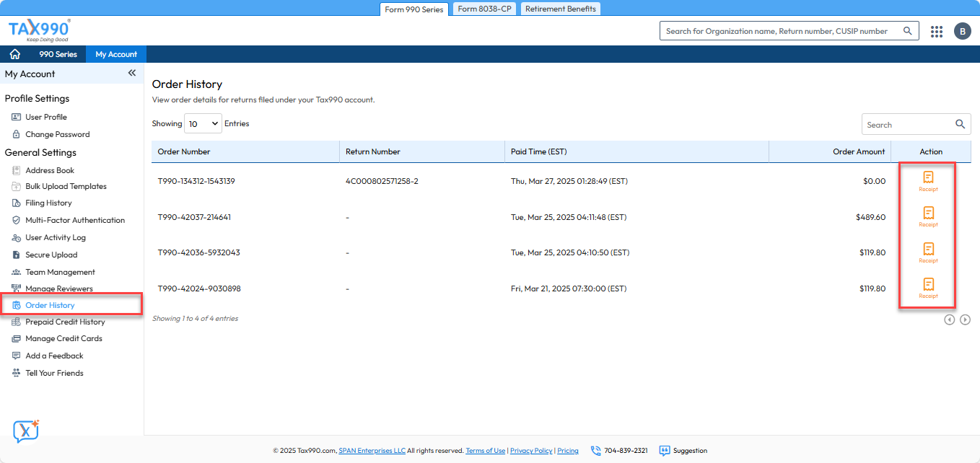Image resolution: width=980 pixels, height=463 pixels.
Task: Click the TAX990 logo
Action: coord(39,31)
